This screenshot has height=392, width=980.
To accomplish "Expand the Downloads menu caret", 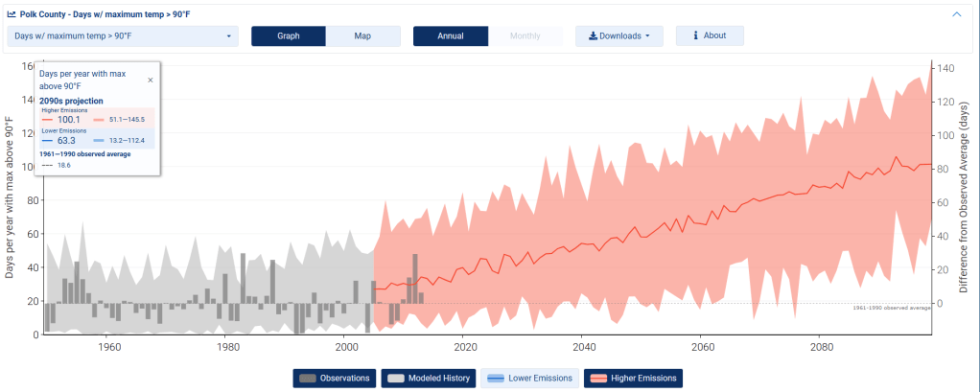I will [648, 36].
